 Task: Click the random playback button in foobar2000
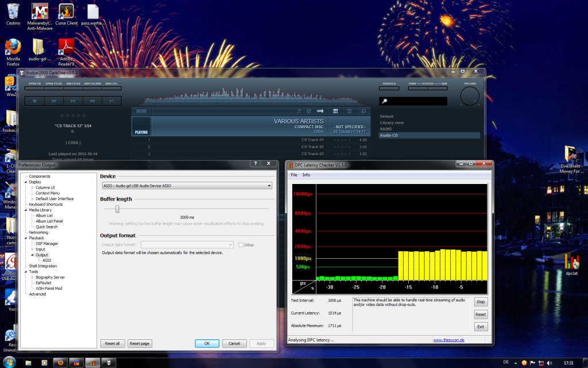111,101
